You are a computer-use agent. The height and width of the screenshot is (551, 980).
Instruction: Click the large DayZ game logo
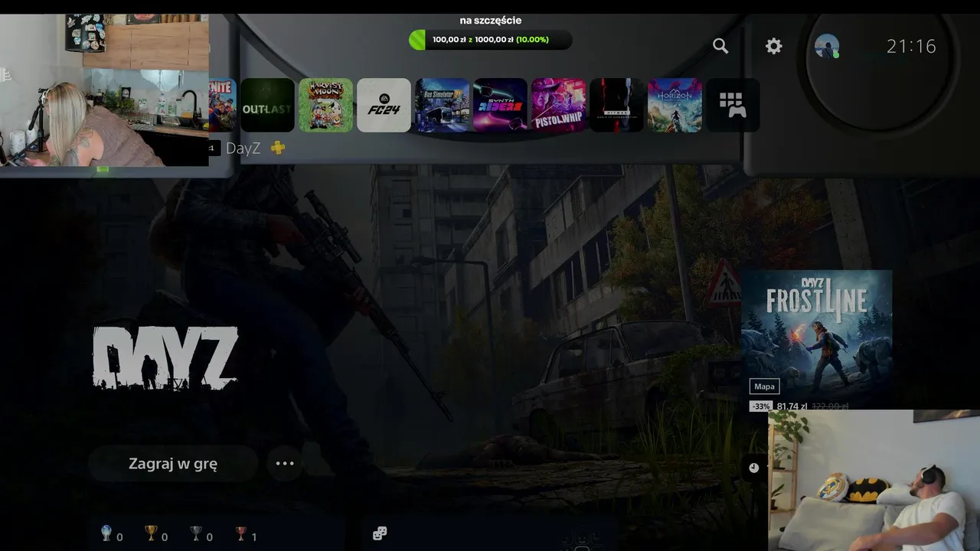pyautogui.click(x=165, y=358)
